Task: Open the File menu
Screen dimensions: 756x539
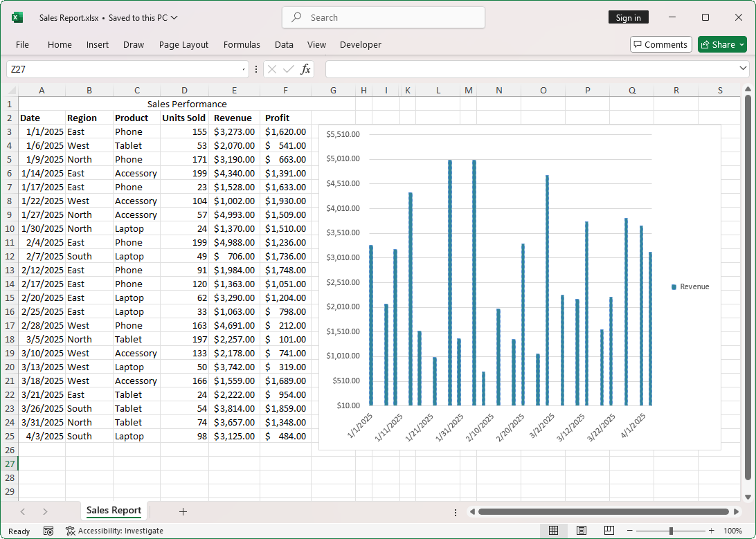Action: (x=22, y=44)
